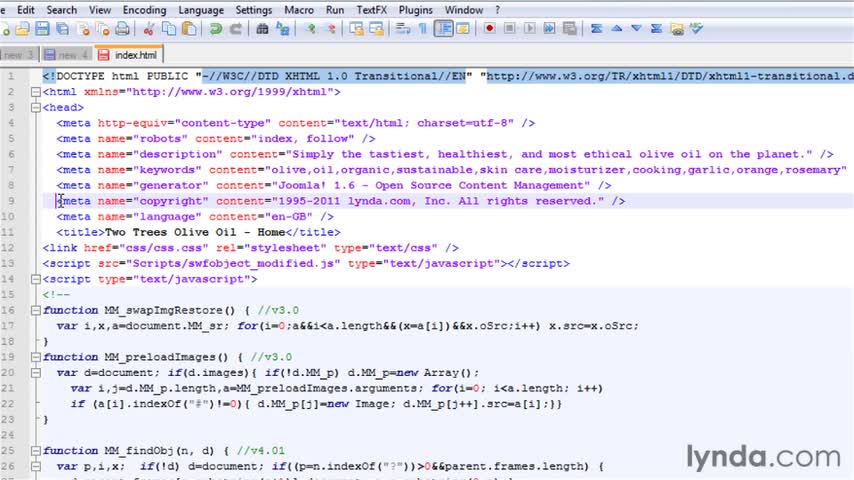Open the Encoding menu
This screenshot has height=480, width=854.
click(144, 10)
